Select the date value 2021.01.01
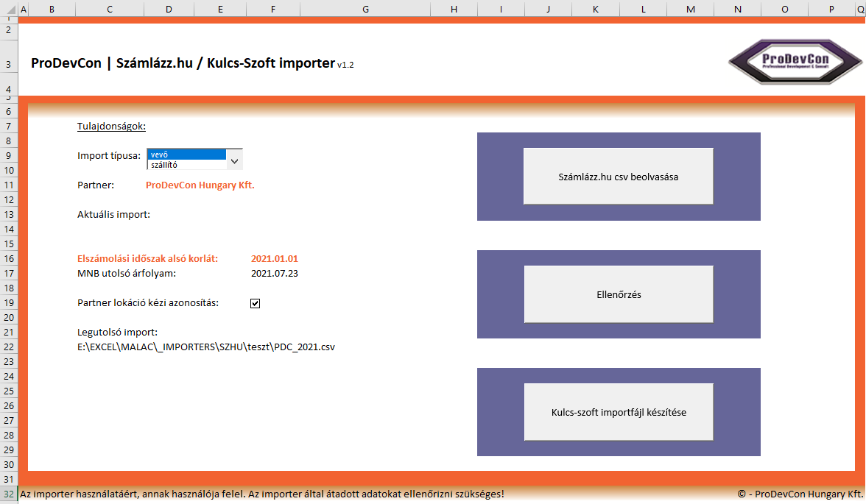The image size is (866, 504). (275, 258)
